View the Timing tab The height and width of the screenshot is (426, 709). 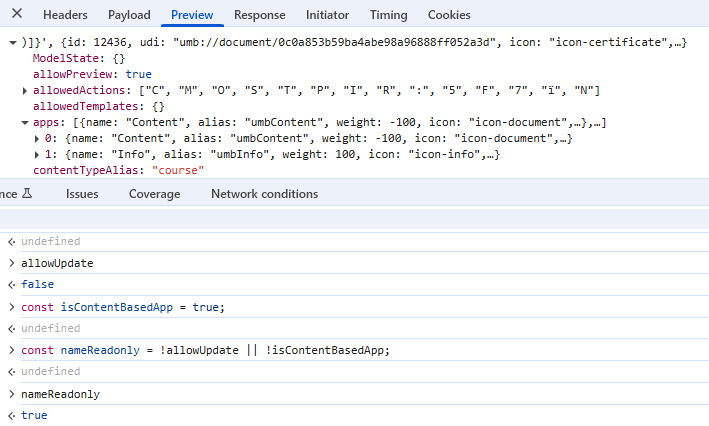(388, 15)
